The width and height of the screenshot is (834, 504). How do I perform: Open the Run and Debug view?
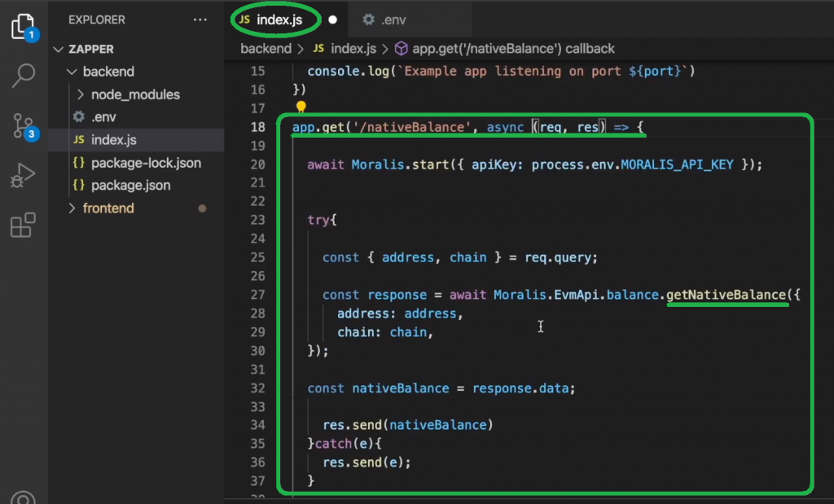click(x=23, y=175)
